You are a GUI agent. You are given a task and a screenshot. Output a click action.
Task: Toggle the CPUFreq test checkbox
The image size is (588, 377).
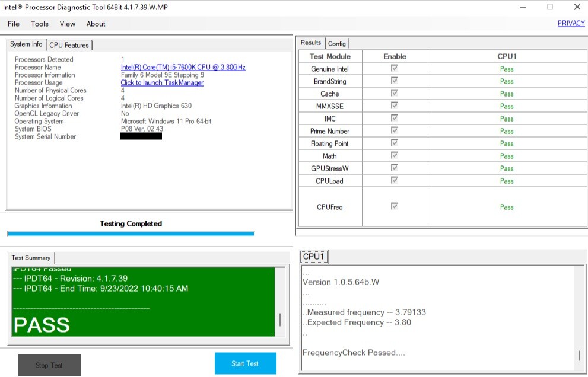point(394,206)
